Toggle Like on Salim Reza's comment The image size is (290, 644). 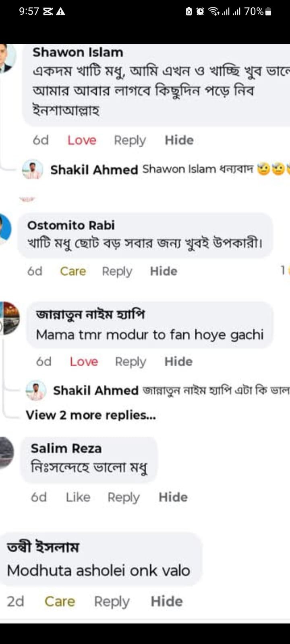78,497
